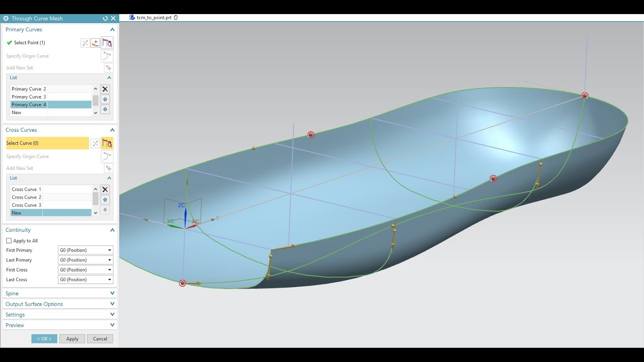This screenshot has height=362, width=644.
Task: Select New row in Cross Curves list
Action: point(51,213)
